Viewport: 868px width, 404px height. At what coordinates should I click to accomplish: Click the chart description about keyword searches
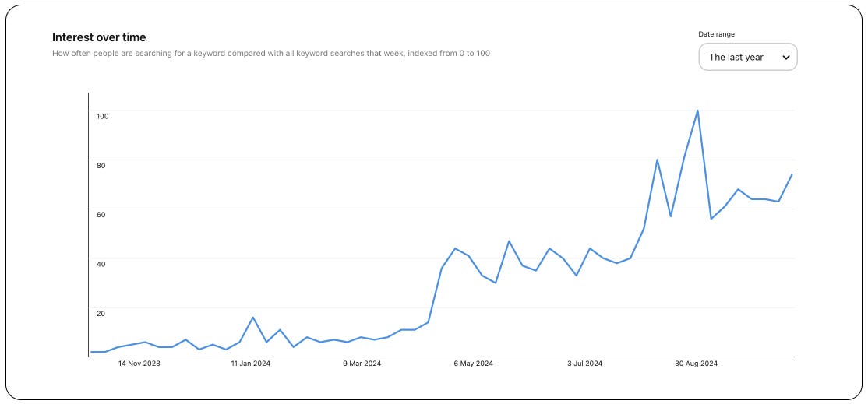coord(270,54)
